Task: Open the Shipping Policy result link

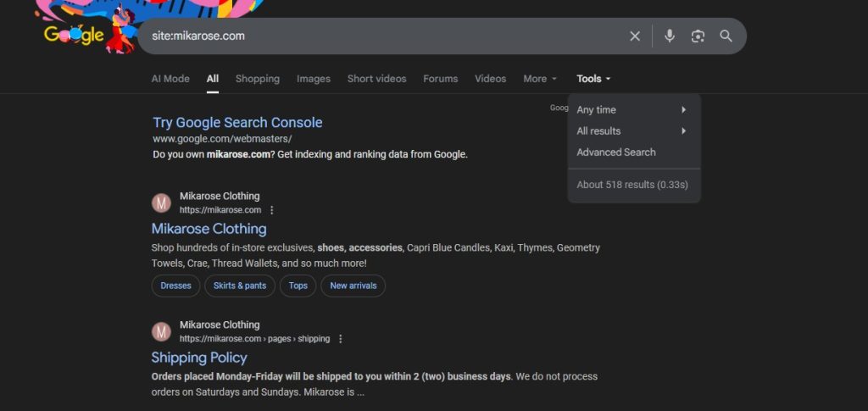Action: point(199,358)
